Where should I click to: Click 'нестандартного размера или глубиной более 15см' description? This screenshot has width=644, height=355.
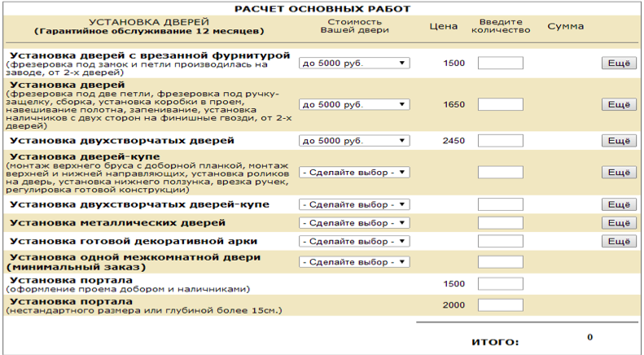coord(144,311)
